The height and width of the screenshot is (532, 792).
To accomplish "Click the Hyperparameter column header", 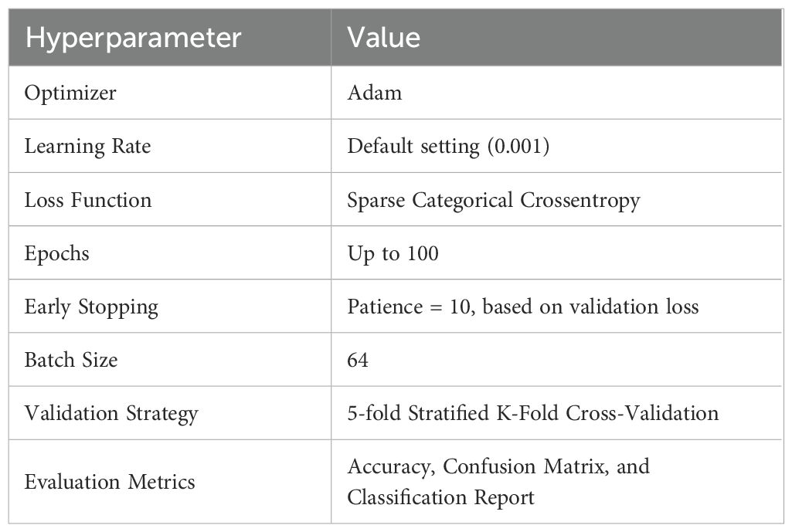I will click(x=133, y=38).
